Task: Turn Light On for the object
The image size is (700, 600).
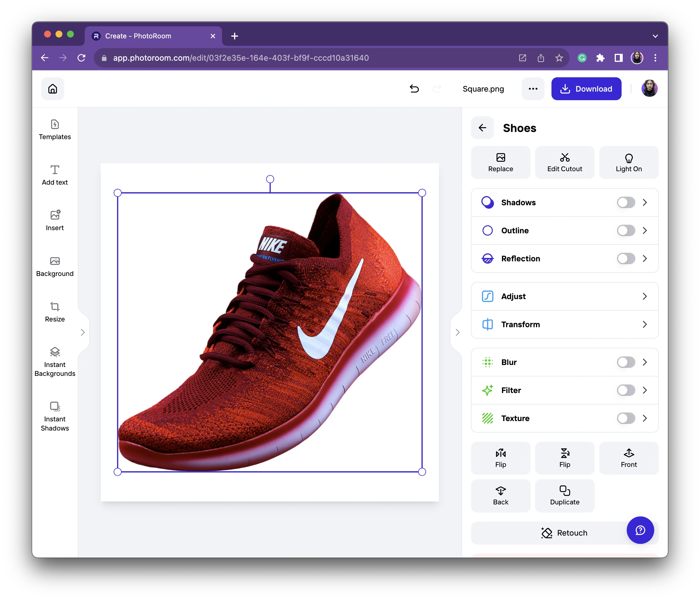Action: coord(628,163)
